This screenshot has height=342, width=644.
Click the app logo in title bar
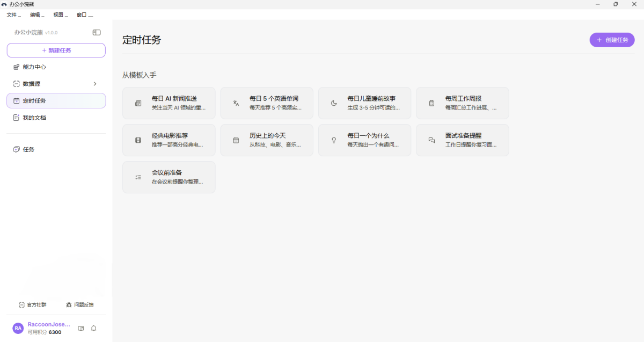point(4,4)
